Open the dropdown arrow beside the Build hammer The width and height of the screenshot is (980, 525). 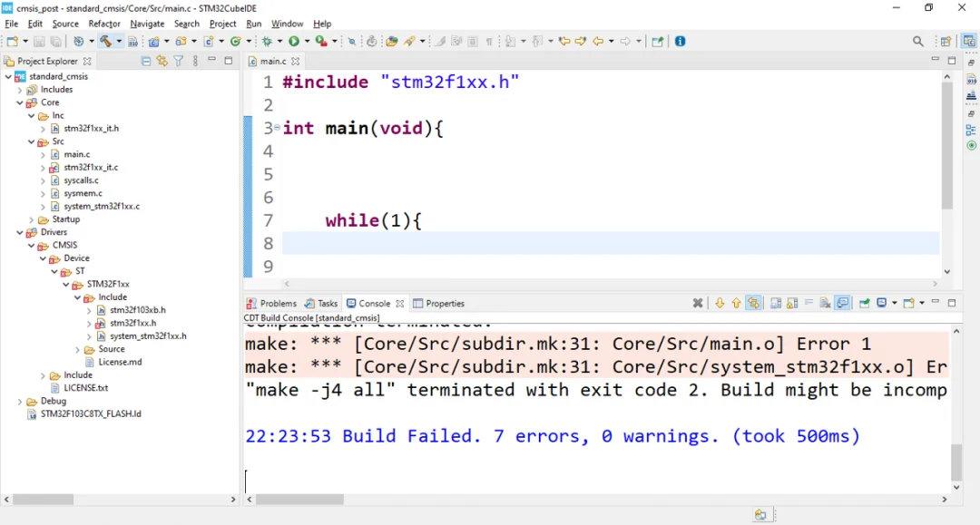pyautogui.click(x=119, y=41)
